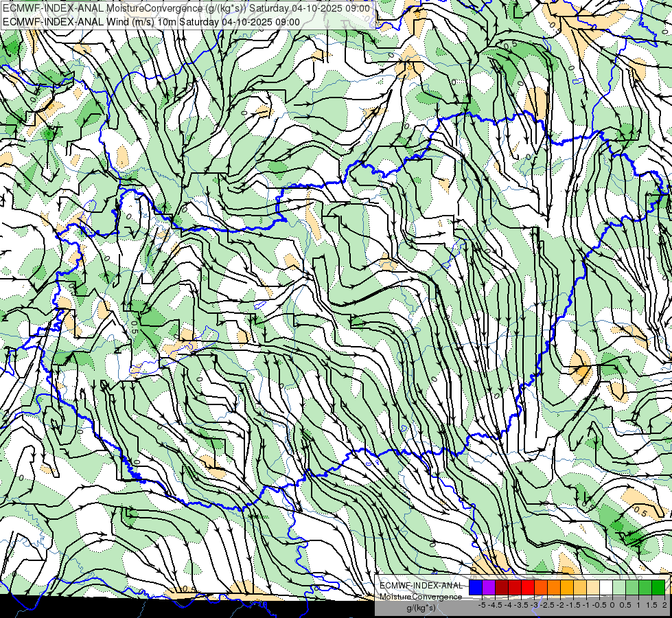This screenshot has height=618, width=672.
Task: Click the orange-red swatch (-3 to -2.5)
Action: [x=541, y=588]
